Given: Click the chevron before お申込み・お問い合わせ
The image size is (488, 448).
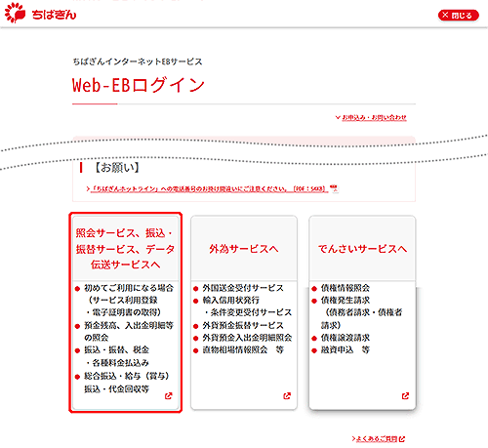Looking at the screenshot, I should tap(338, 117).
